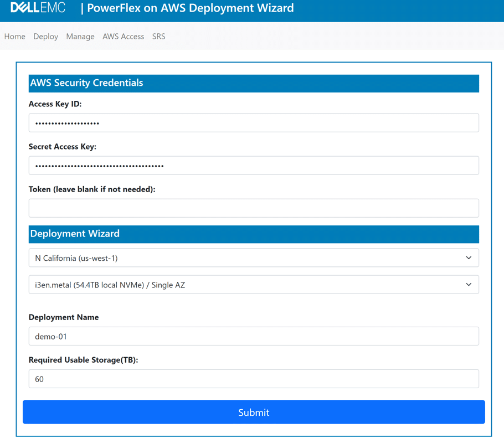
Task: Click Required Usable Storage(TB) label
Action: coord(83,360)
